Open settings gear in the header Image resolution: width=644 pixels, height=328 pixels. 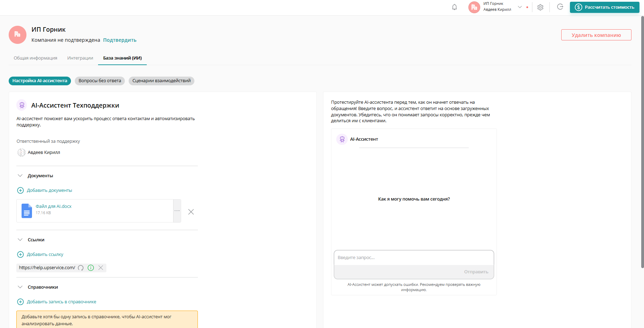click(540, 7)
